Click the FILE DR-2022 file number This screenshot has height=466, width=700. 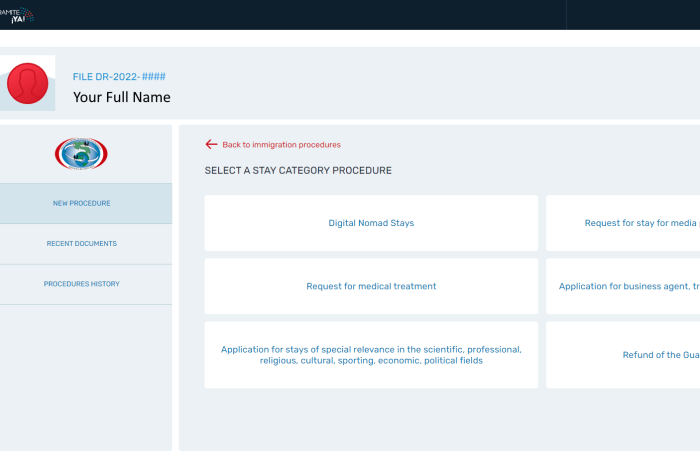point(119,77)
